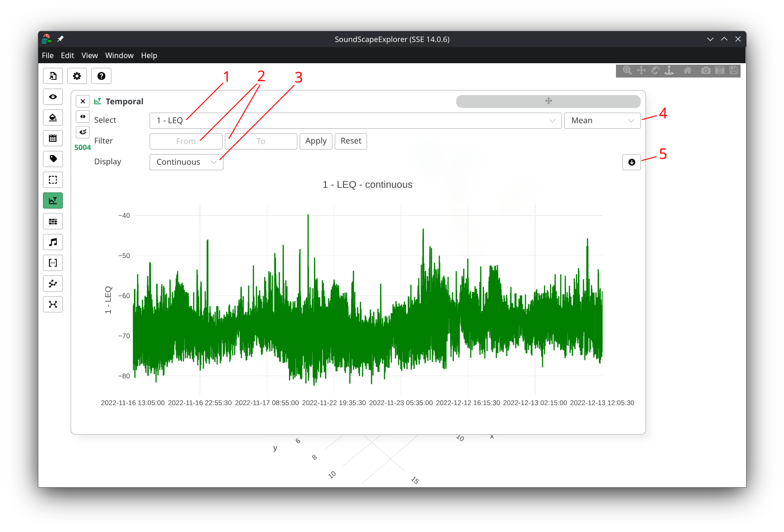The image size is (784, 532).
Task: Expand the '1 - LEQ' select dropdown
Action: 356,120
